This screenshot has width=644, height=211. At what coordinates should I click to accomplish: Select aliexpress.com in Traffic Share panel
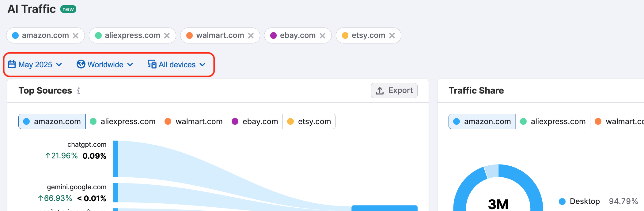553,121
